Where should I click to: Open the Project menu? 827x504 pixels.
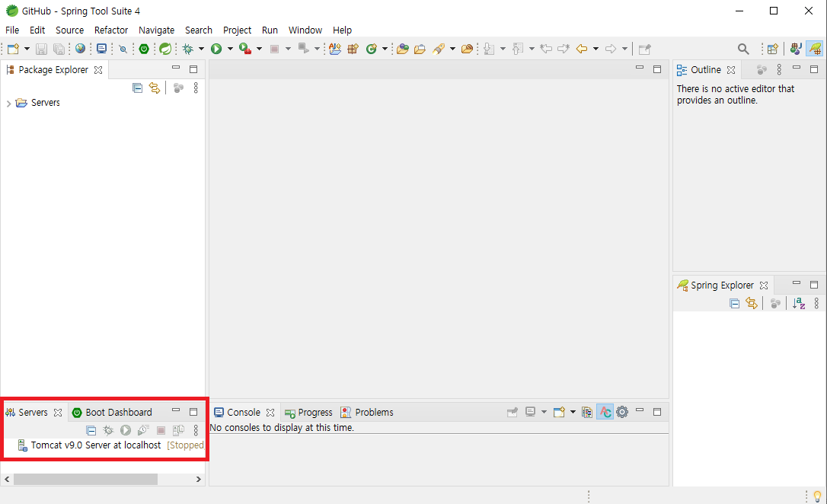click(x=238, y=30)
